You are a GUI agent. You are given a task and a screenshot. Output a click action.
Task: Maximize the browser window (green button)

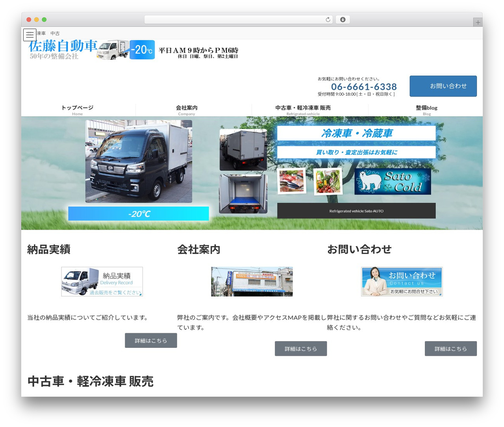(44, 20)
